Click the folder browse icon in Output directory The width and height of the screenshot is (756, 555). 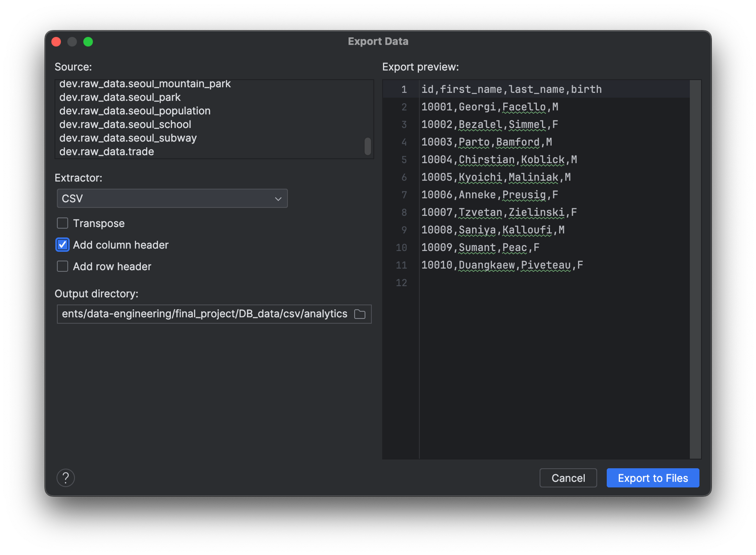(x=359, y=314)
